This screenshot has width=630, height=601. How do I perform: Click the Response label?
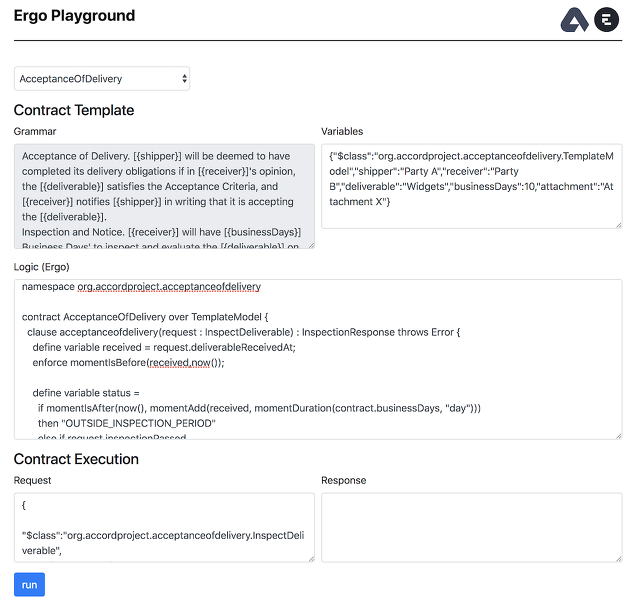pos(344,480)
